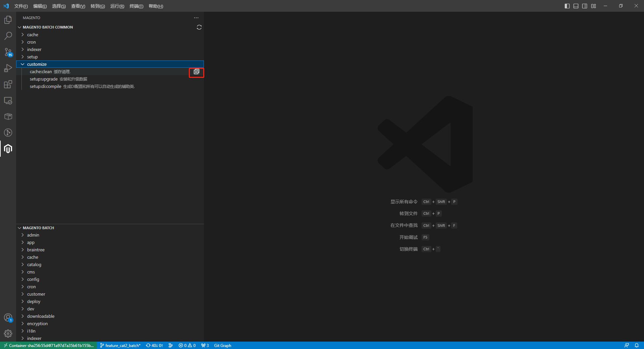Open the Explorer view in activity bar

[8, 20]
